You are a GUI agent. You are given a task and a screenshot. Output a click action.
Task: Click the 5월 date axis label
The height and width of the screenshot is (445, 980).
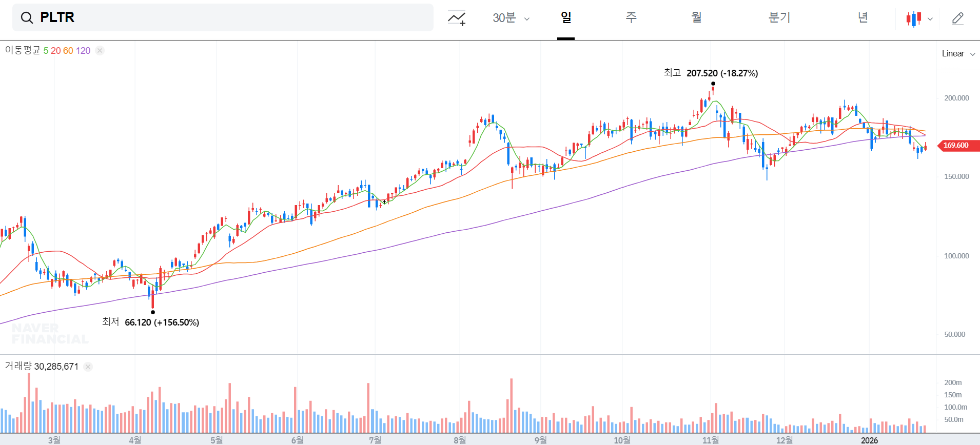coord(217,440)
